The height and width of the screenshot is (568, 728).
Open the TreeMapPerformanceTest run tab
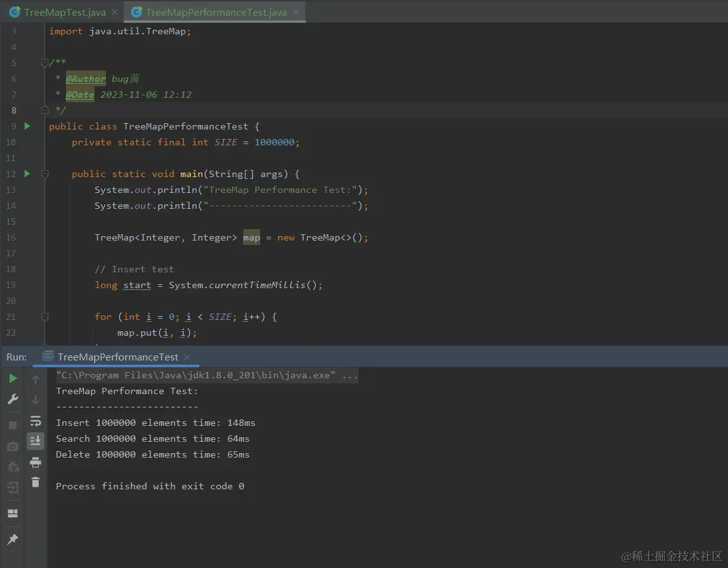pyautogui.click(x=117, y=357)
